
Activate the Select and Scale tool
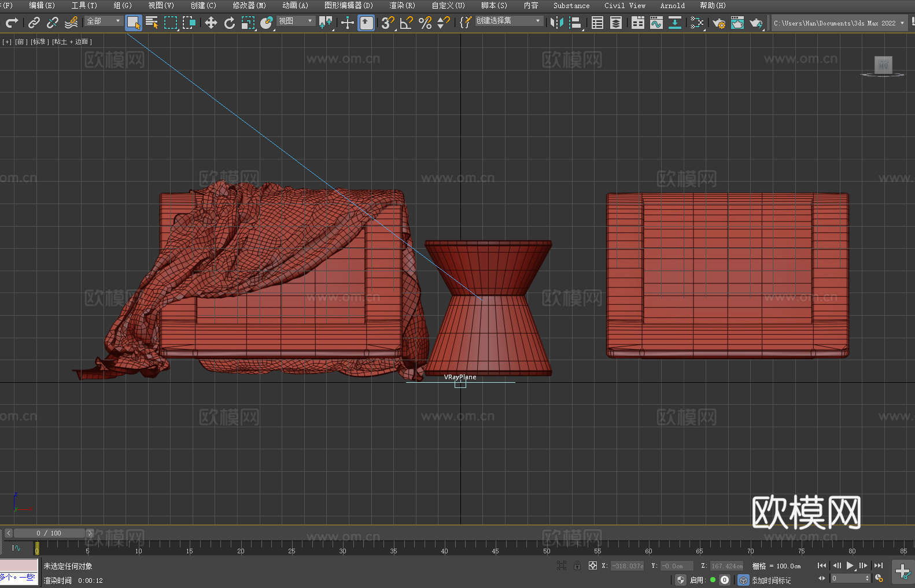tap(248, 23)
